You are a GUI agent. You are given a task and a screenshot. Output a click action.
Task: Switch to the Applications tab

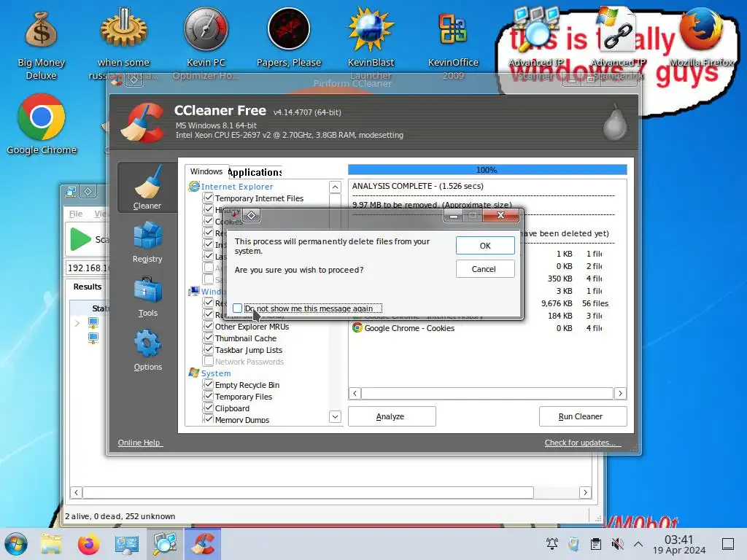(x=255, y=172)
